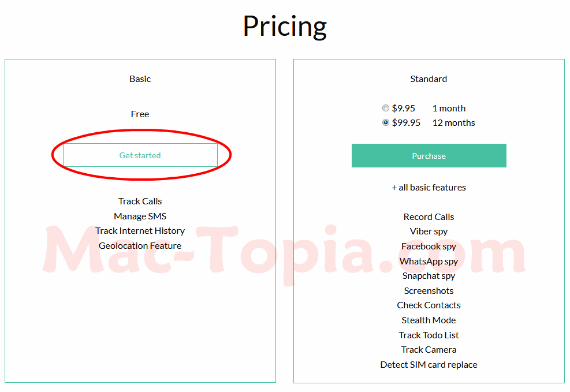Click the Pricing page heading

point(285,26)
